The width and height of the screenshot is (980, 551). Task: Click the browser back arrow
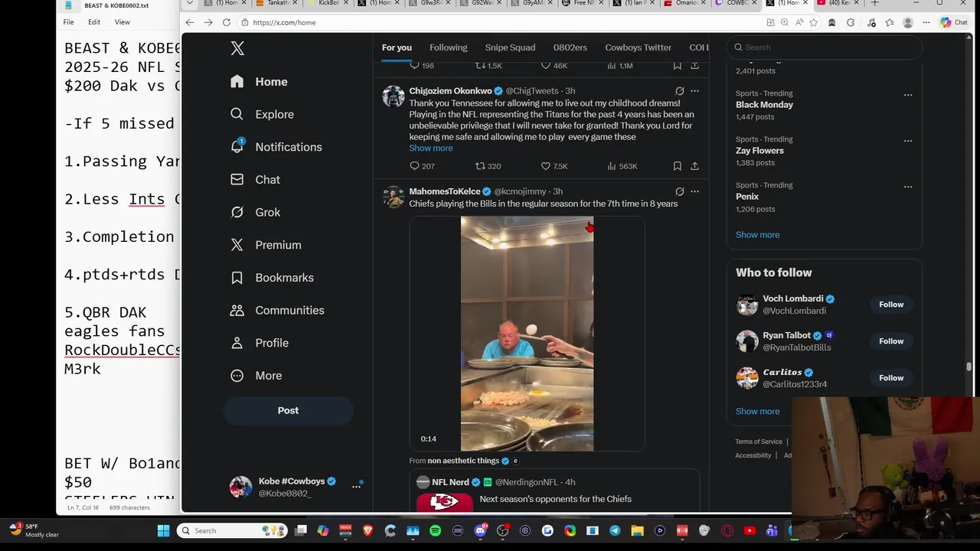(x=190, y=22)
